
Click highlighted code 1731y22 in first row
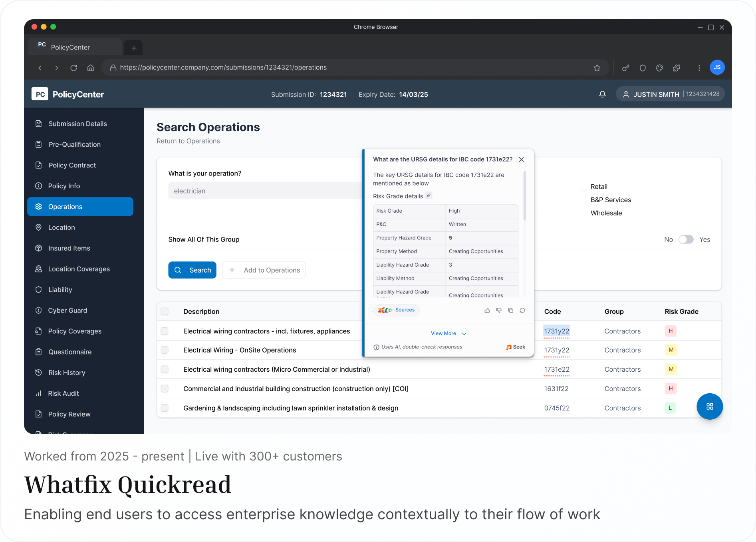[556, 331]
